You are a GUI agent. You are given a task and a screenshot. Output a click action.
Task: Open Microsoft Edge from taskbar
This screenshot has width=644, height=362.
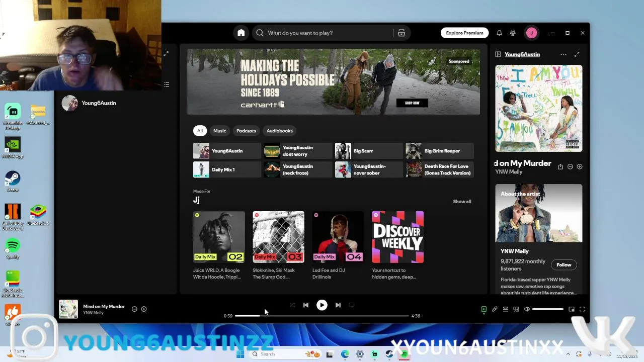click(x=345, y=354)
